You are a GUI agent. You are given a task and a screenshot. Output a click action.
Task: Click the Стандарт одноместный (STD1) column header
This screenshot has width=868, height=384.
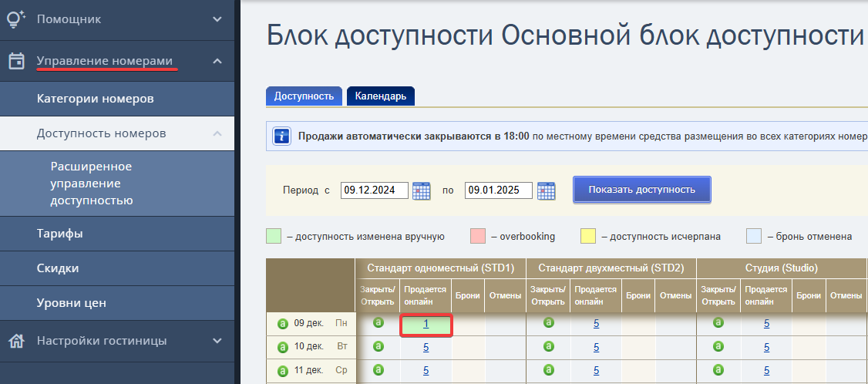[x=441, y=268]
